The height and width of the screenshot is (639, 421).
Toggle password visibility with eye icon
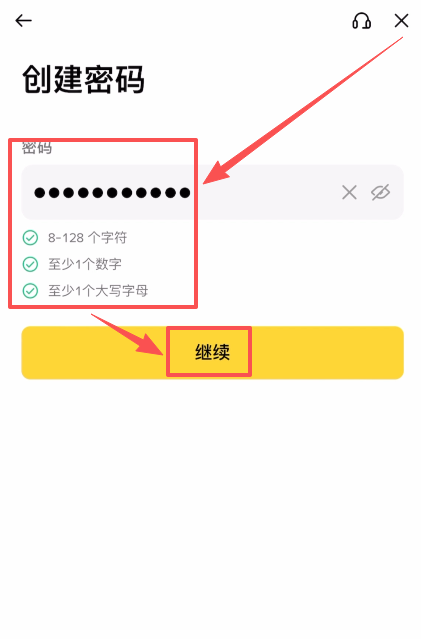[x=380, y=192]
